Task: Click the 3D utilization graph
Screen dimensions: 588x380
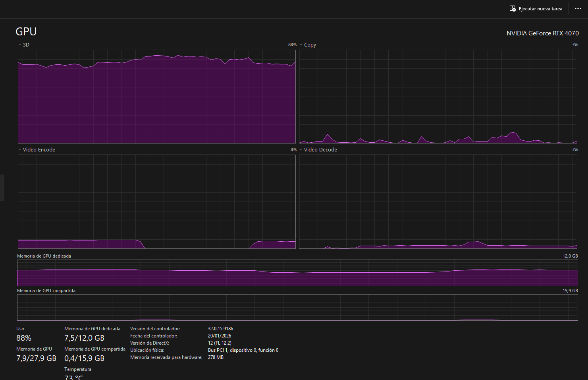Action: (x=156, y=97)
